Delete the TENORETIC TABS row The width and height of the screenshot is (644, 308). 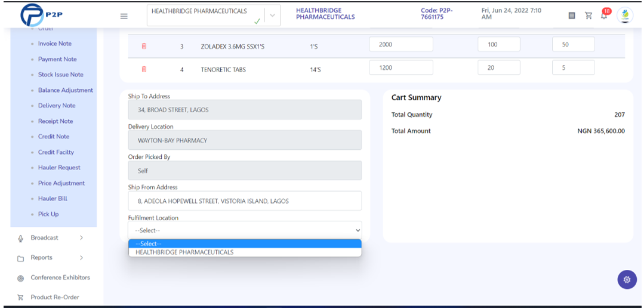pos(144,69)
